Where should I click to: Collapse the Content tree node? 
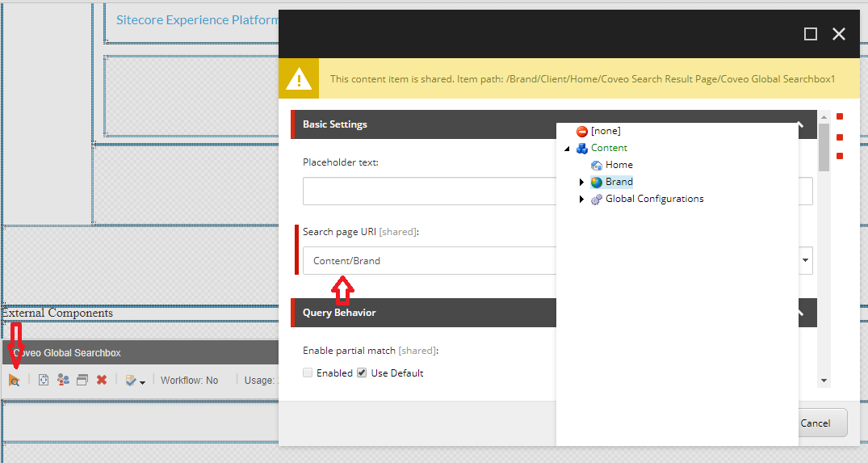pos(567,149)
